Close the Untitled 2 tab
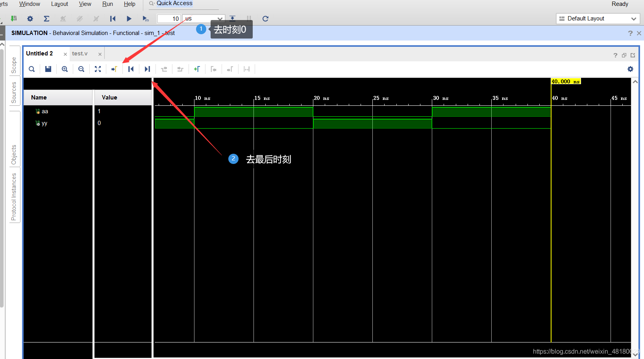Image resolution: width=644 pixels, height=359 pixels. point(65,54)
